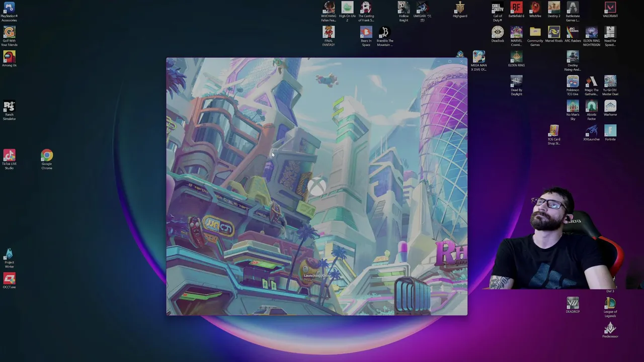Viewport: 644px width, 362px height.
Task: Select the Fortnite desktop icon
Action: 610,133
